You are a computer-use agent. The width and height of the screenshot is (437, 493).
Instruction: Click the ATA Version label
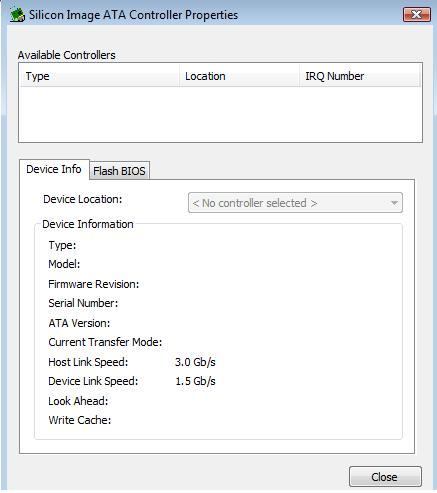(79, 323)
